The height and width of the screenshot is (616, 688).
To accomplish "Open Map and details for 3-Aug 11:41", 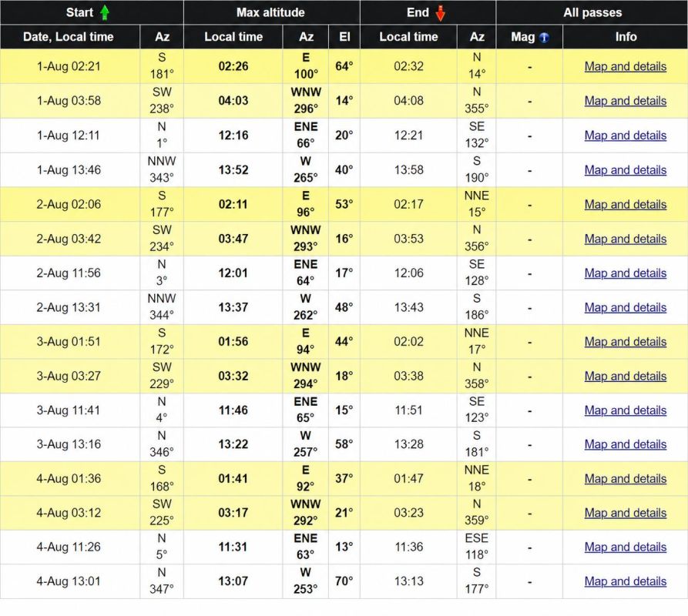I will [x=626, y=410].
